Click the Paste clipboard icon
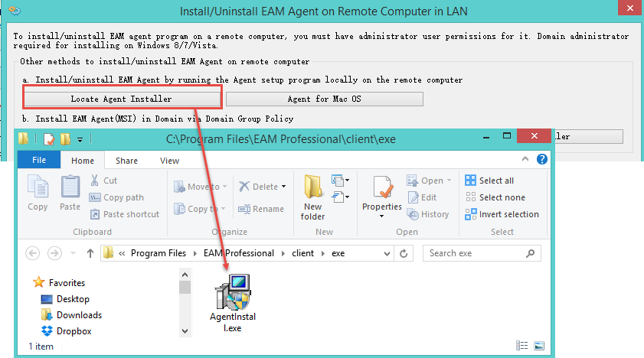The height and width of the screenshot is (358, 644). (70, 192)
